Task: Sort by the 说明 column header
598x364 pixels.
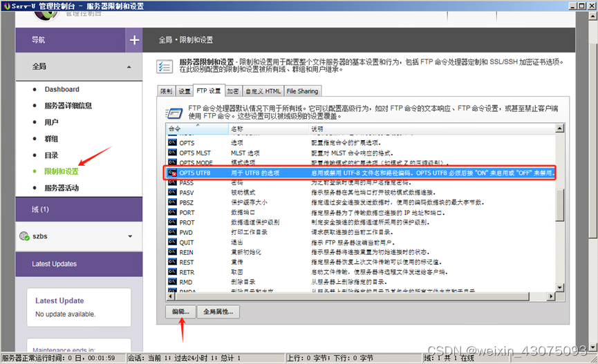Action: (431, 129)
